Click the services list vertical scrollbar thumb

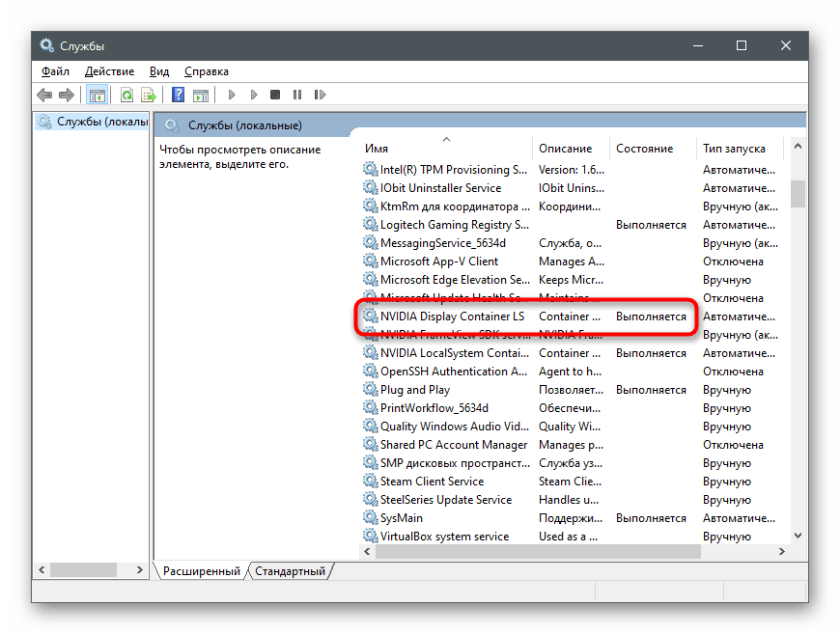click(x=798, y=193)
